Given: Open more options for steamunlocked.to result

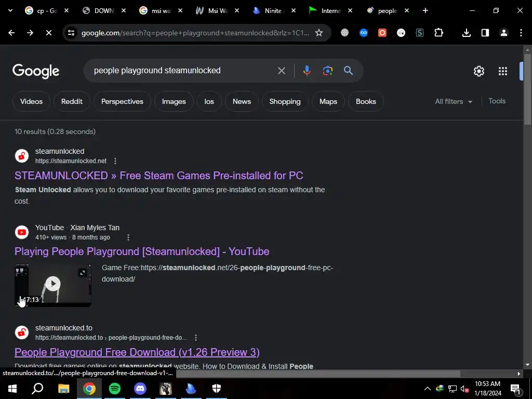Looking at the screenshot, I should tap(196, 338).
